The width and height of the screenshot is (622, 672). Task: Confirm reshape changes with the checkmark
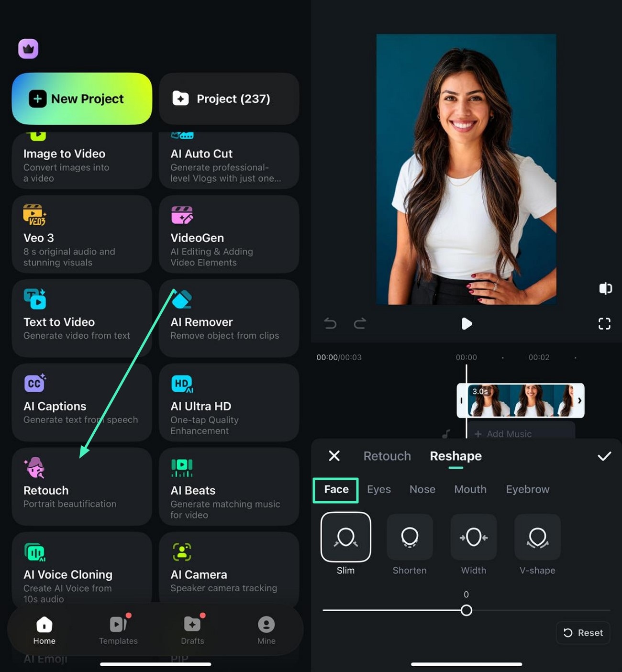pyautogui.click(x=604, y=456)
